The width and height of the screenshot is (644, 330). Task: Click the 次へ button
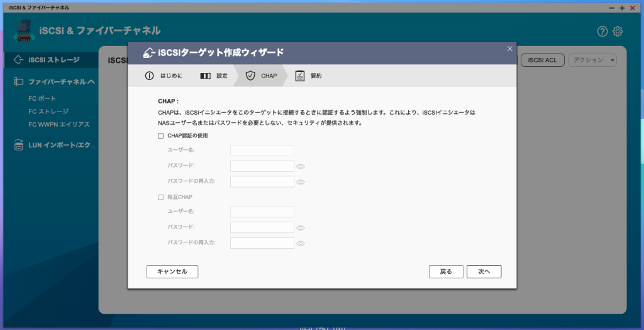coord(484,271)
